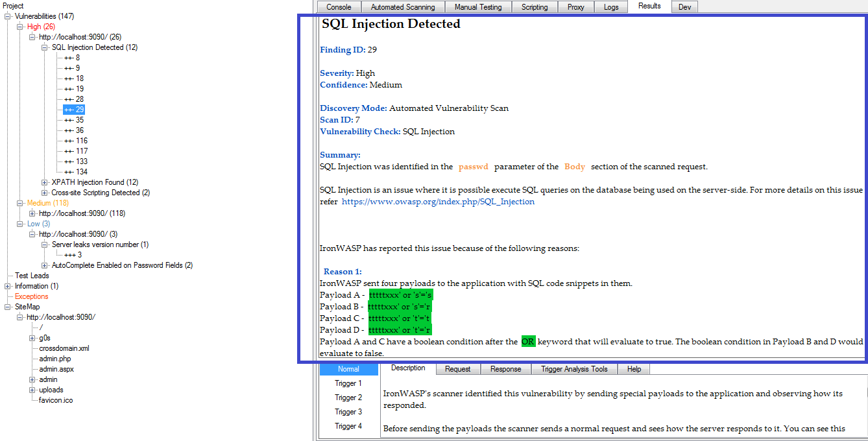Select Trigger 1 in the trigger list
This screenshot has height=441, width=868.
coord(348,383)
